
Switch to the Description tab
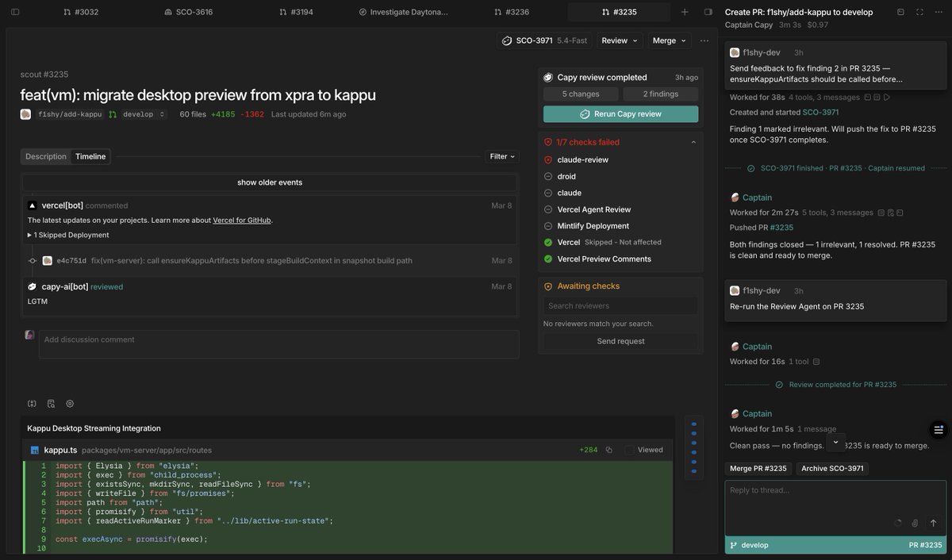coord(46,156)
